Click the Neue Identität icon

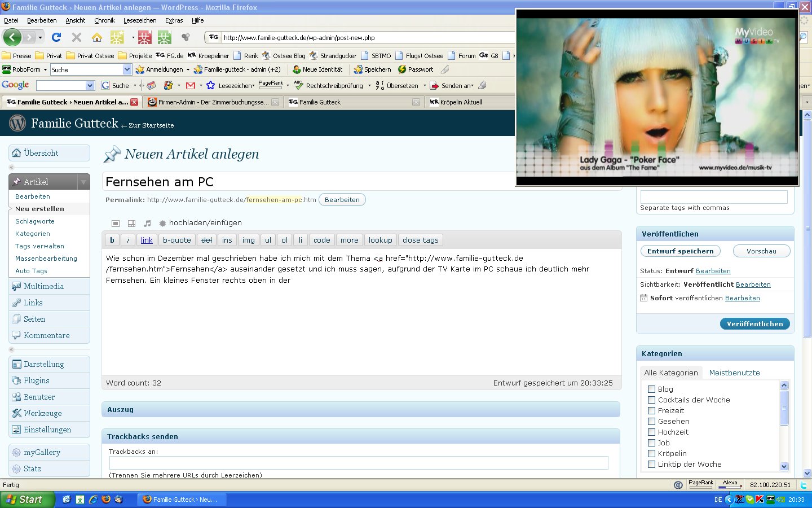point(297,69)
